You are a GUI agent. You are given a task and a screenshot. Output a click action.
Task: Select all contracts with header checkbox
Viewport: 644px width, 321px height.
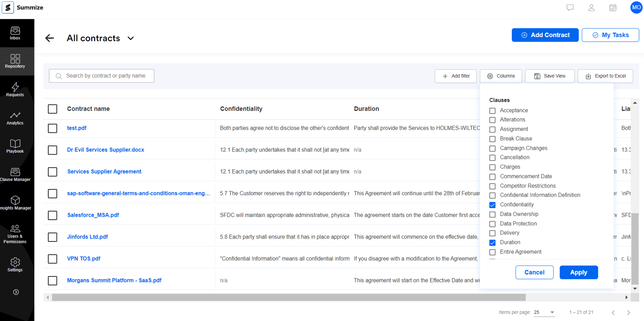(x=52, y=109)
